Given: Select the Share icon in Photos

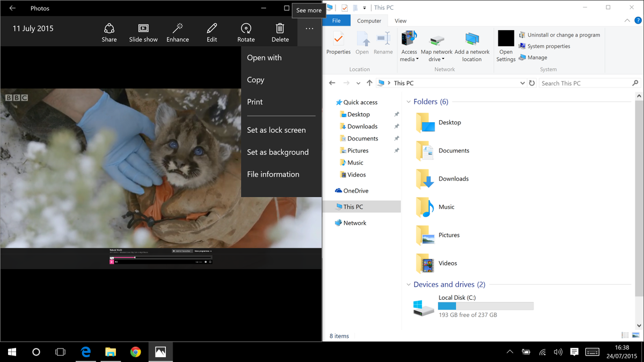Looking at the screenshot, I should tap(109, 31).
